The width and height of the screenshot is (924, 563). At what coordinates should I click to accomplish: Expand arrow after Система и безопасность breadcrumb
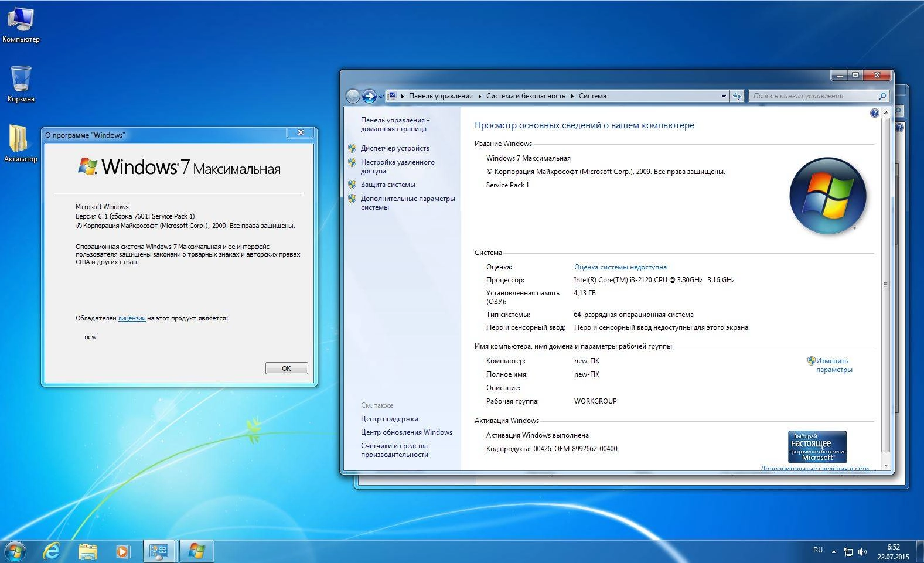pyautogui.click(x=572, y=96)
